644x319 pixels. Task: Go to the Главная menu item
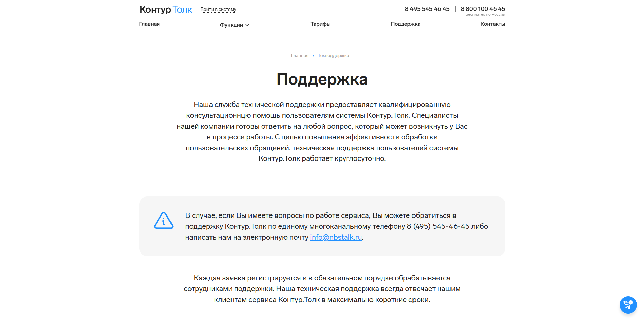[149, 24]
